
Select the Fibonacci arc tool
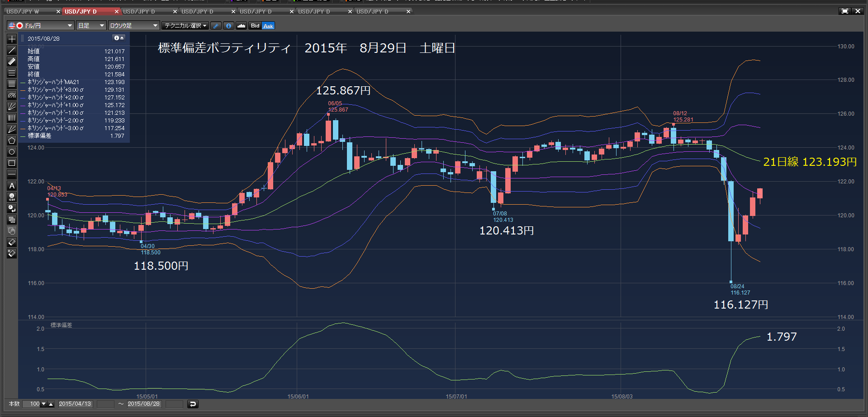12,95
